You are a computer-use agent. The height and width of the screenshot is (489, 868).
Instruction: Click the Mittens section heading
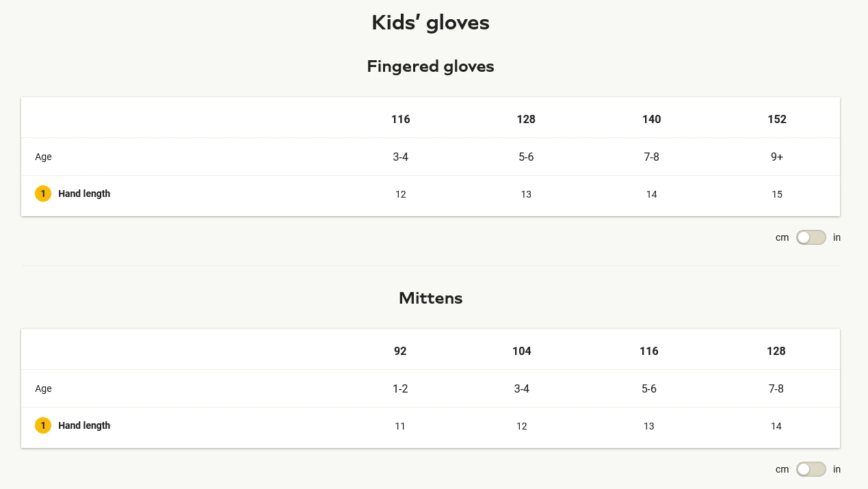pos(430,298)
